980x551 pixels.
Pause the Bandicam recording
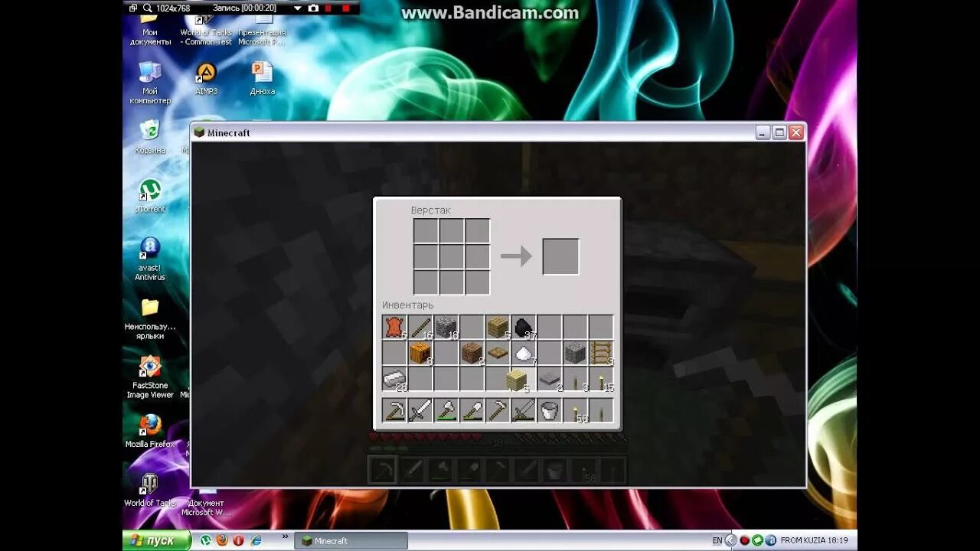328,8
